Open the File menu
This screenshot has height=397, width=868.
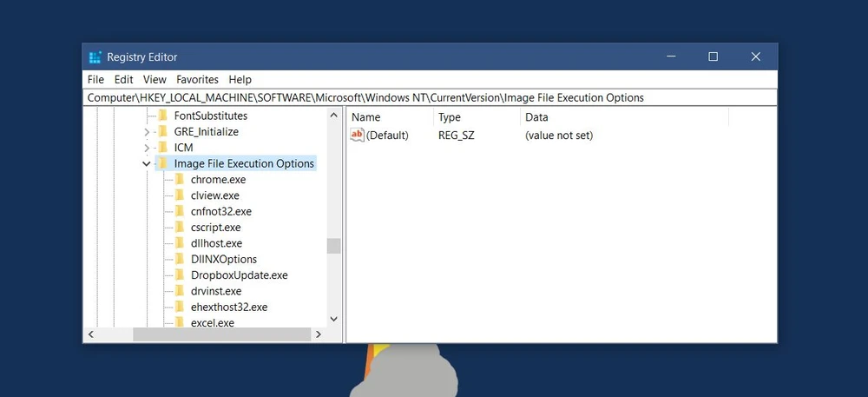[95, 80]
